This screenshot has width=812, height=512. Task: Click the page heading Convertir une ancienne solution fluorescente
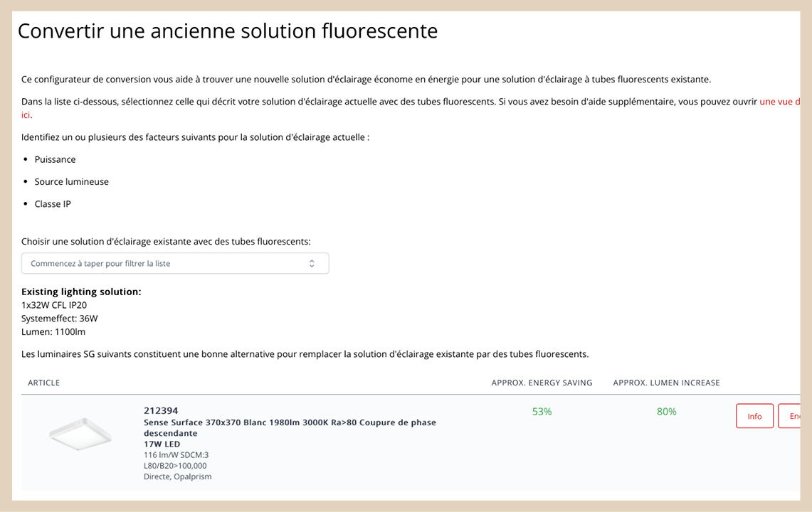coord(228,31)
